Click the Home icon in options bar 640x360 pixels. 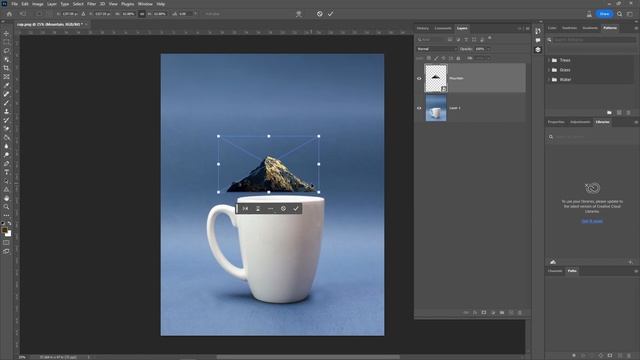[x=9, y=14]
